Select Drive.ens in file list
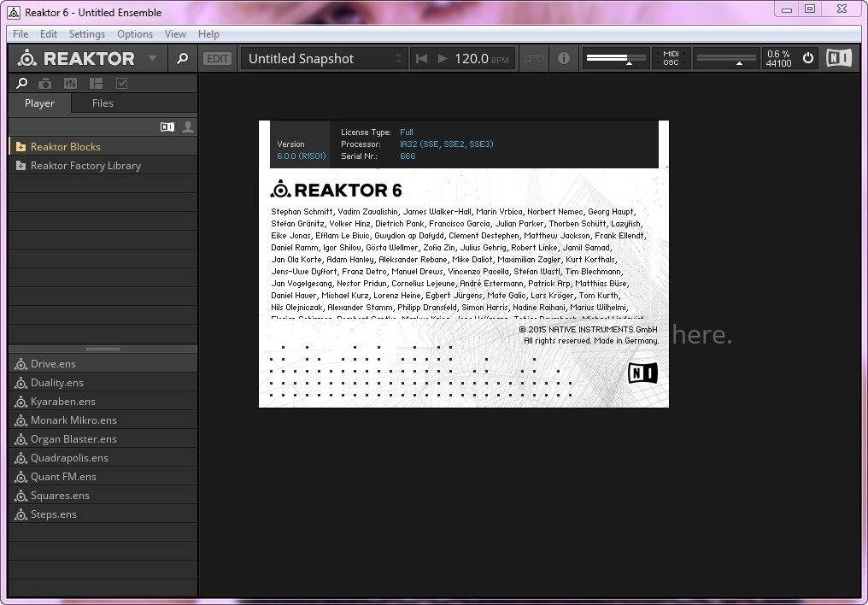The width and height of the screenshot is (868, 605). click(103, 364)
